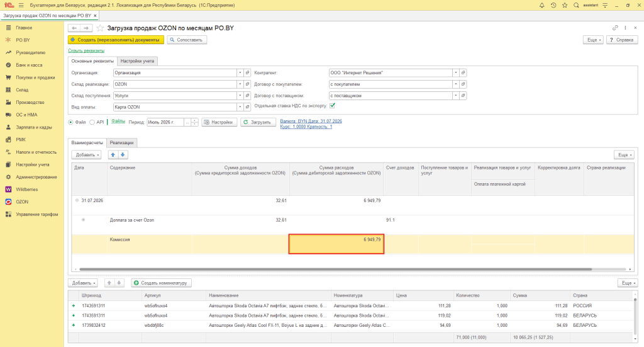
Task: Toggle Отдельная ставка НДС по экспорту checkbox
Action: pos(332,106)
